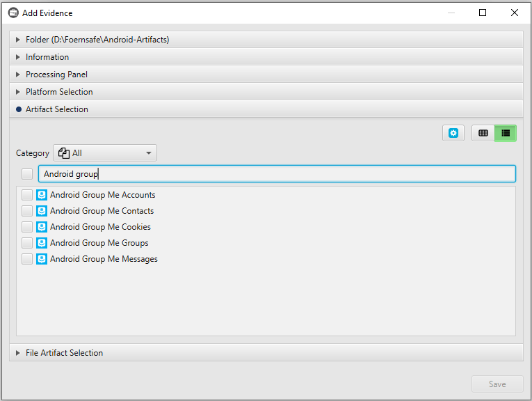532x401 pixels.
Task: Check Android Group Me Cookies checkbox
Action: click(27, 227)
